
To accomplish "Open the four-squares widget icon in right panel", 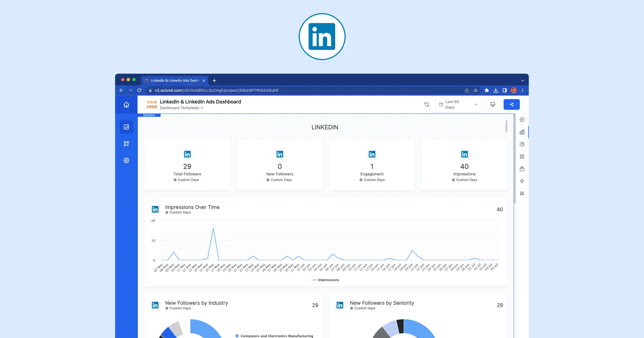I will [x=522, y=157].
